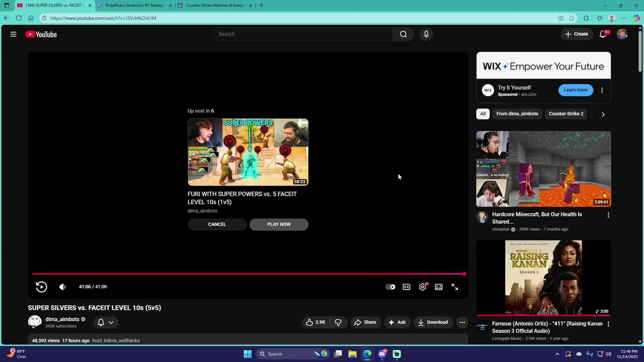Play the next video now

tap(279, 224)
